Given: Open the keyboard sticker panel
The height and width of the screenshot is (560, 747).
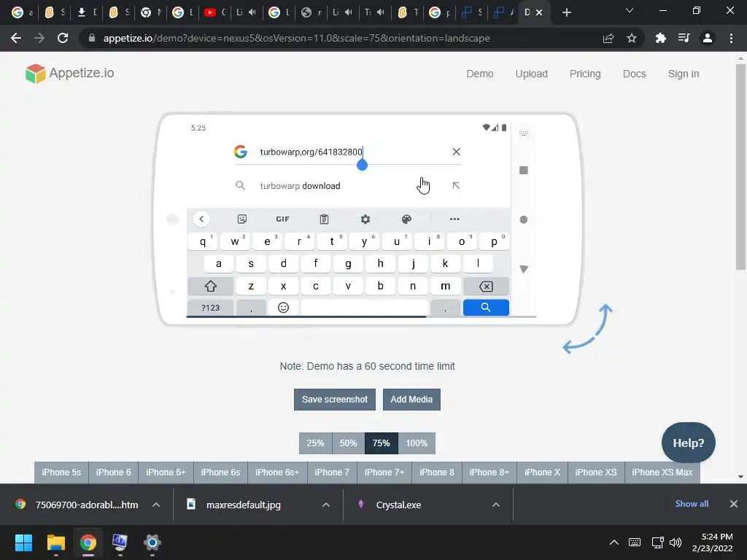Looking at the screenshot, I should point(242,219).
